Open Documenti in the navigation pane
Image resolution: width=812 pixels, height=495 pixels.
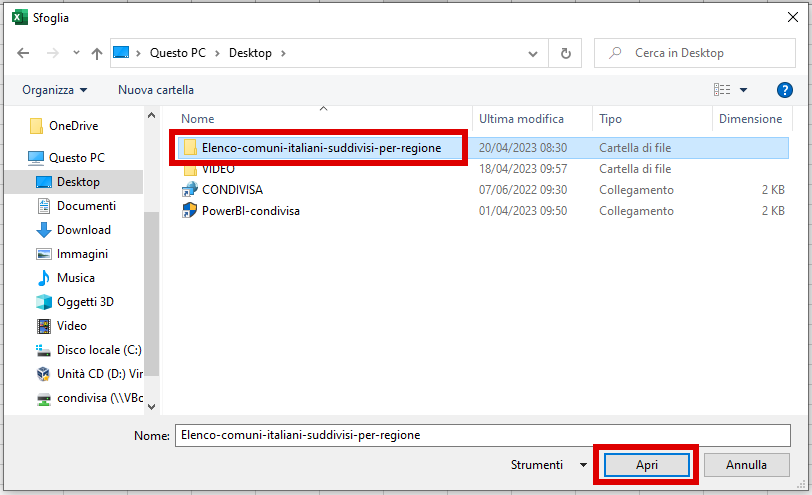click(86, 206)
